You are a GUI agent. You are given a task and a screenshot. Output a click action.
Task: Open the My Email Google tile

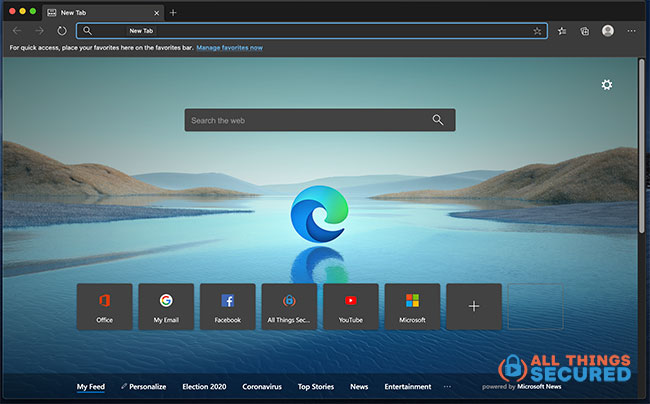166,307
